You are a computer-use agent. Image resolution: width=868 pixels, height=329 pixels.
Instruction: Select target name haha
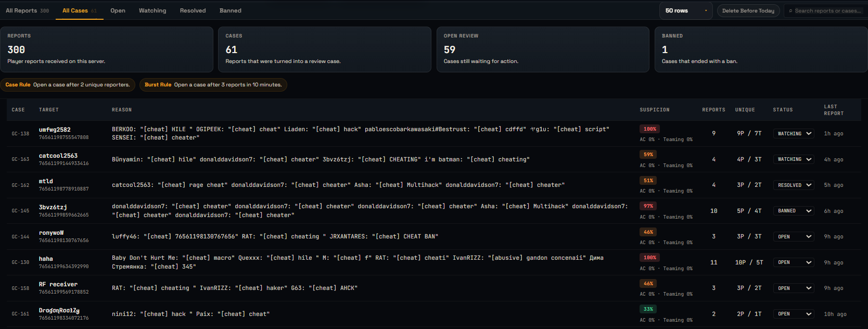click(46, 259)
